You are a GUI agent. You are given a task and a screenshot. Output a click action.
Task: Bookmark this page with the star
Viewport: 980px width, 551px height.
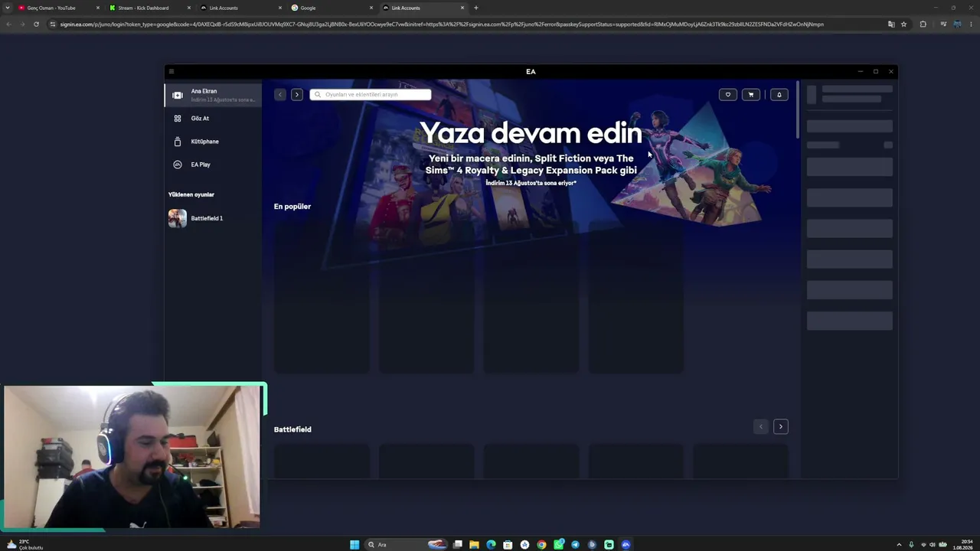coord(903,24)
